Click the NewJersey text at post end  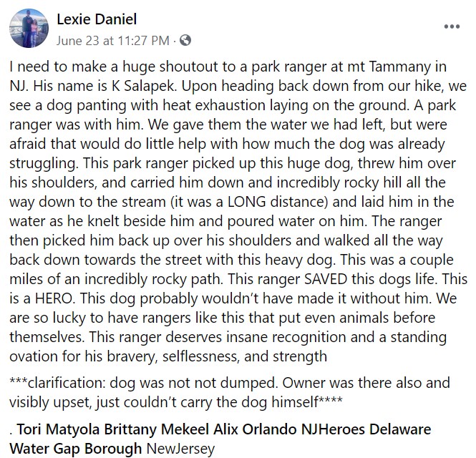click(180, 449)
